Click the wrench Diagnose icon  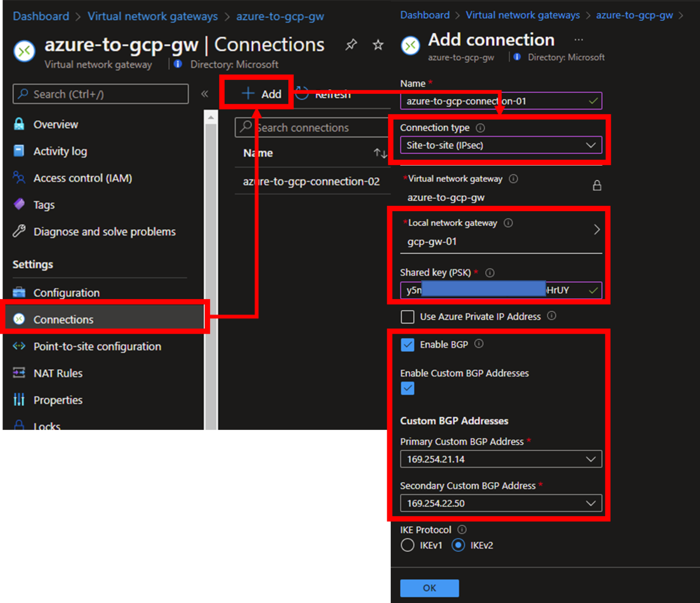[19, 232]
